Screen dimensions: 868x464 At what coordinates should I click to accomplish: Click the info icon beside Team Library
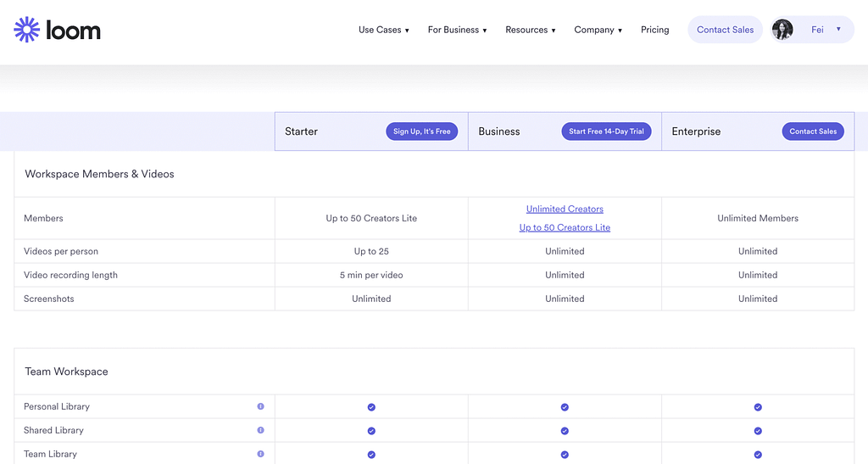click(260, 454)
